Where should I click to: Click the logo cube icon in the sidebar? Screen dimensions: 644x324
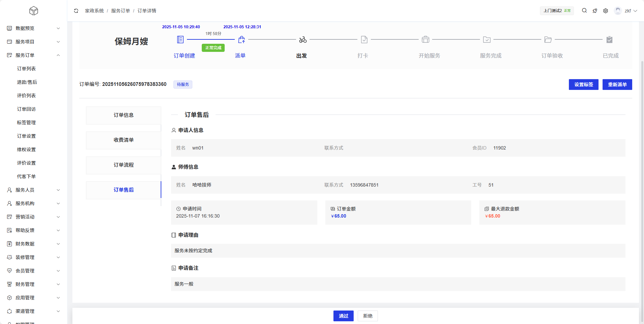click(x=34, y=11)
